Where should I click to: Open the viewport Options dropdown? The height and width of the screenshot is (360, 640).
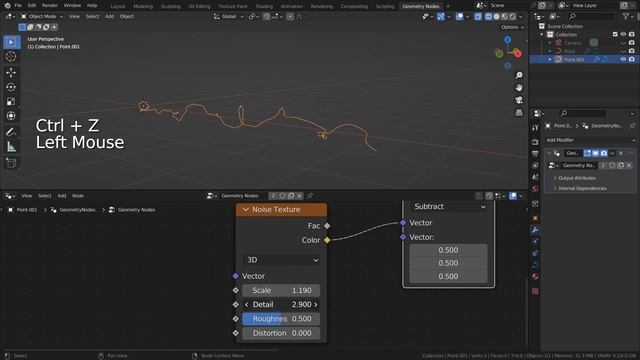[512, 27]
